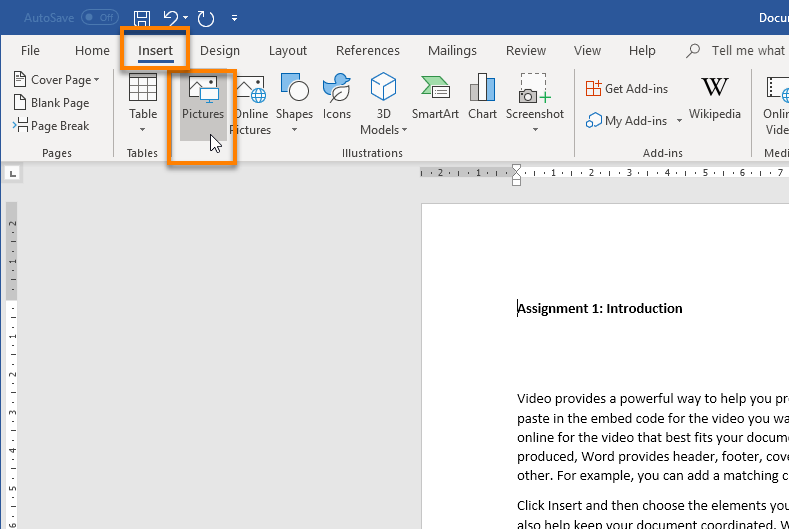789x529 pixels.
Task: Click the left indent marker on ruler
Action: point(516,183)
